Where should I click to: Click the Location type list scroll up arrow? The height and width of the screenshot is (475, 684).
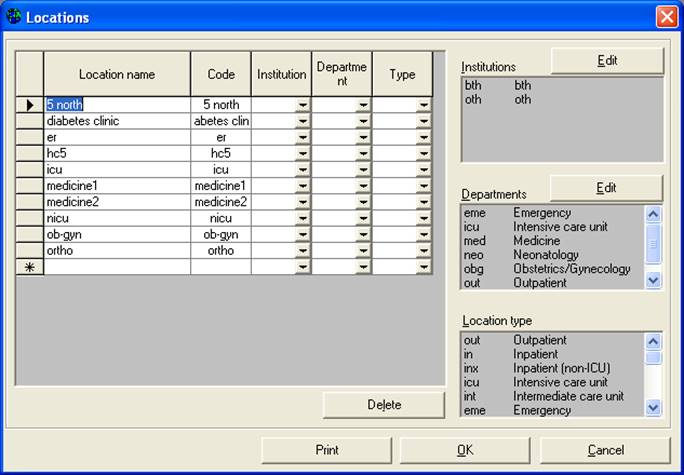(x=653, y=341)
